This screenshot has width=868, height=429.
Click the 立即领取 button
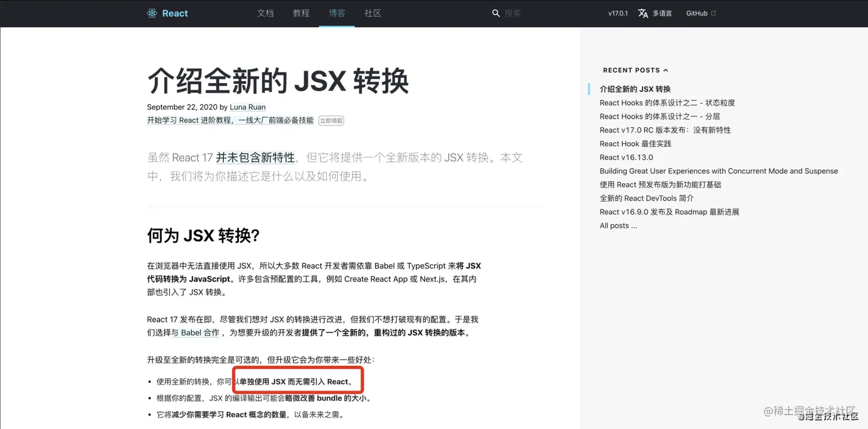(331, 120)
